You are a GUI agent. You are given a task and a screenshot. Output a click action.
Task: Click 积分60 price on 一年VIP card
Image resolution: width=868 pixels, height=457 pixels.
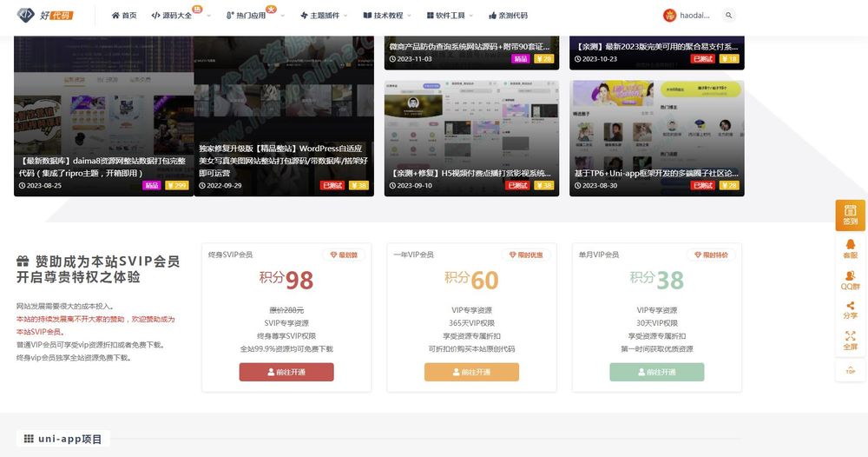pyautogui.click(x=471, y=280)
